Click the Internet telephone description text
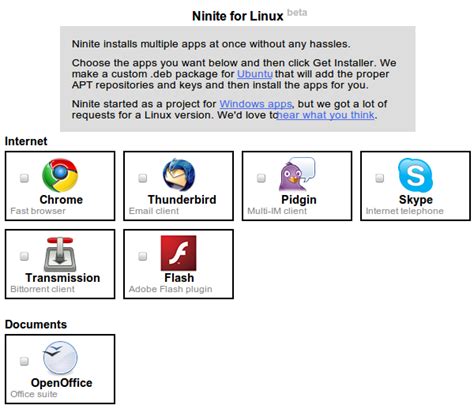This screenshot has width=474, height=409. tap(404, 211)
